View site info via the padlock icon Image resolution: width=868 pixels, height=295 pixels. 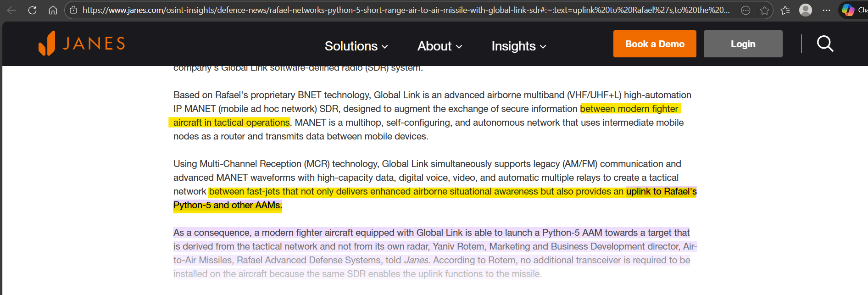coord(73,10)
